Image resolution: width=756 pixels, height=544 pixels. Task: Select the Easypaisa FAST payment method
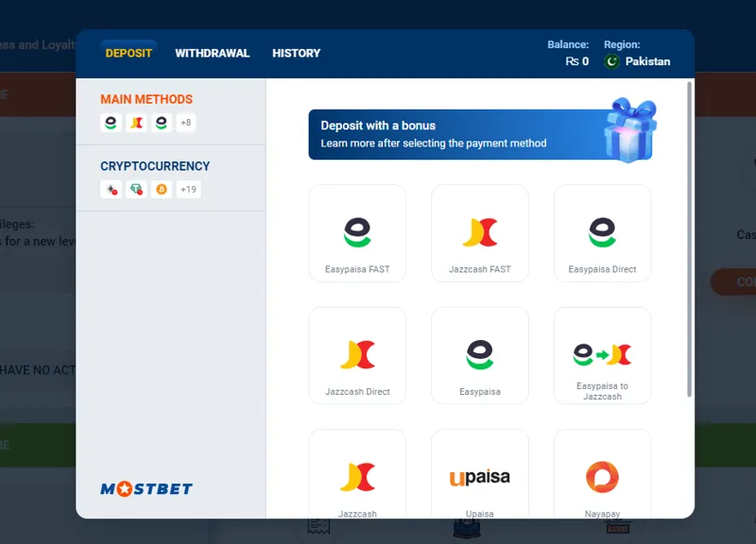[357, 231]
